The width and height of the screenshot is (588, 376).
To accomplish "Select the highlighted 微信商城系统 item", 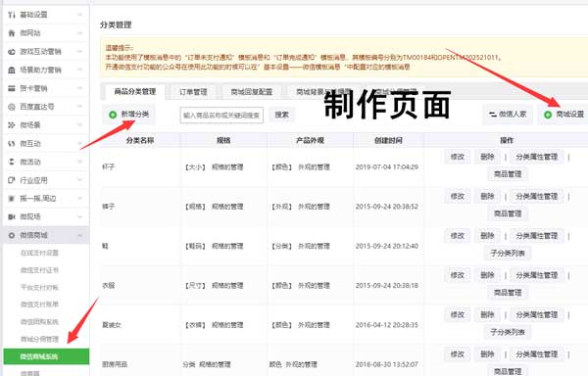I will [46, 356].
